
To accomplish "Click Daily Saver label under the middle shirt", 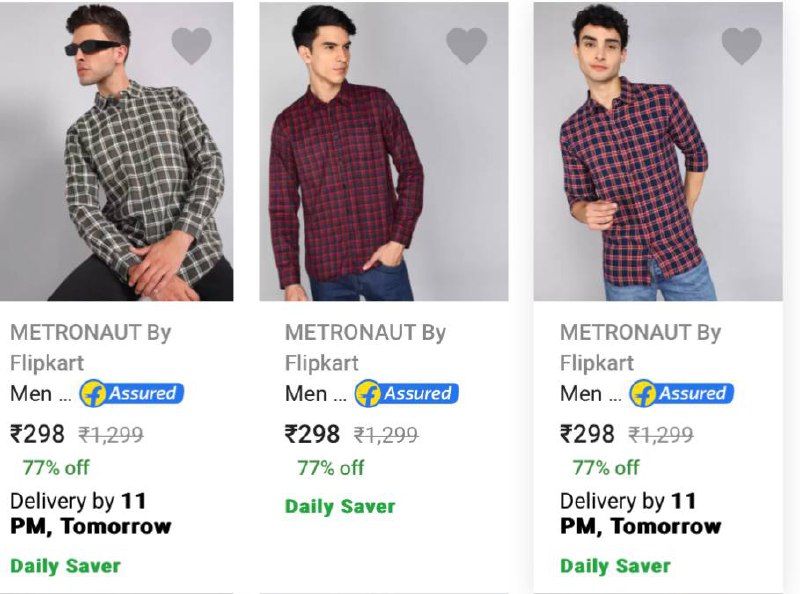I will point(340,507).
